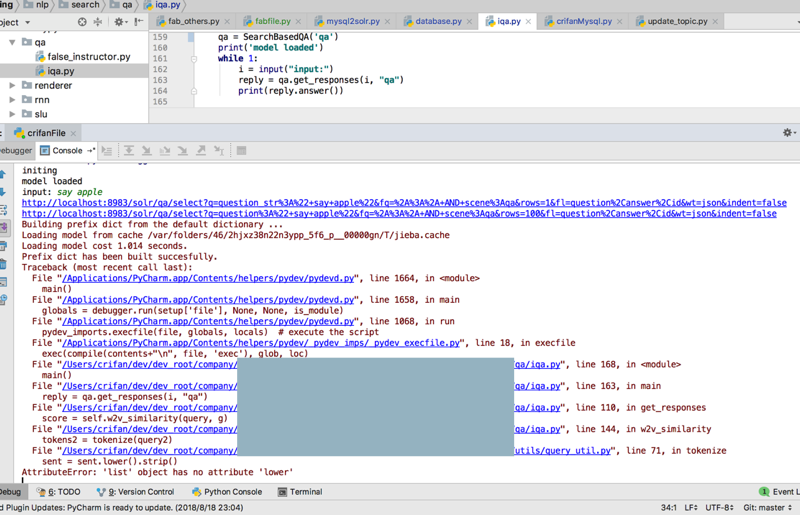The width and height of the screenshot is (800, 515).
Task: Expand the rnn folder
Action: 12,100
